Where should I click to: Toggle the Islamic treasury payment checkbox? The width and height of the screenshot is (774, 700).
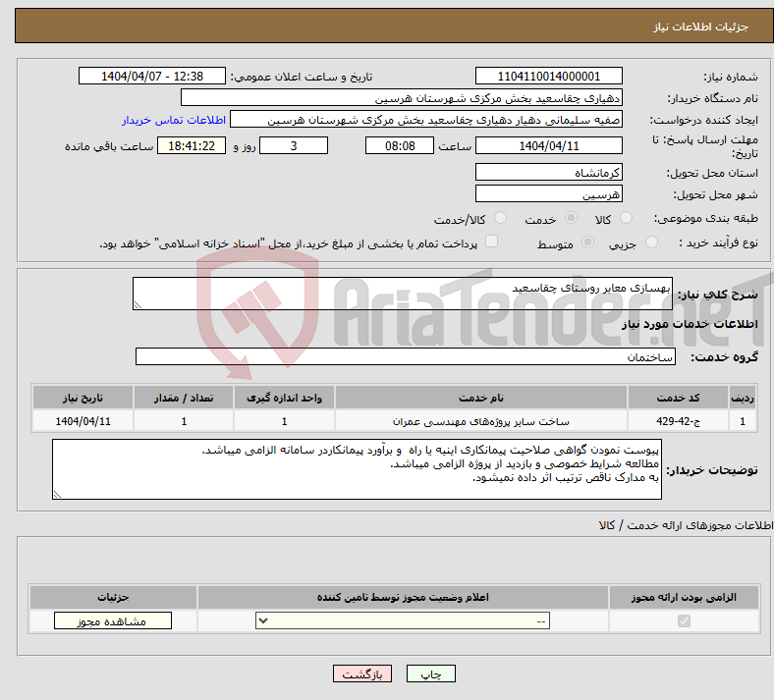click(x=491, y=242)
